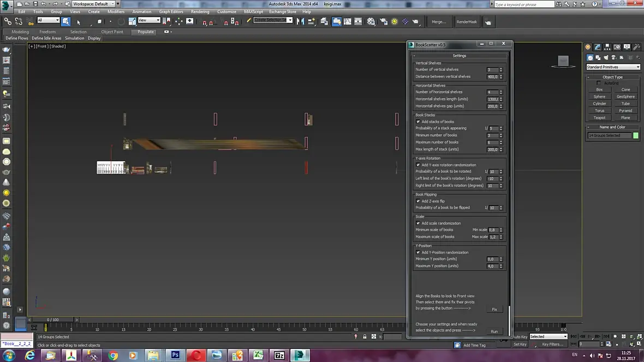
Task: Open Photoshop from the Windows taskbar
Action: [x=175, y=355]
